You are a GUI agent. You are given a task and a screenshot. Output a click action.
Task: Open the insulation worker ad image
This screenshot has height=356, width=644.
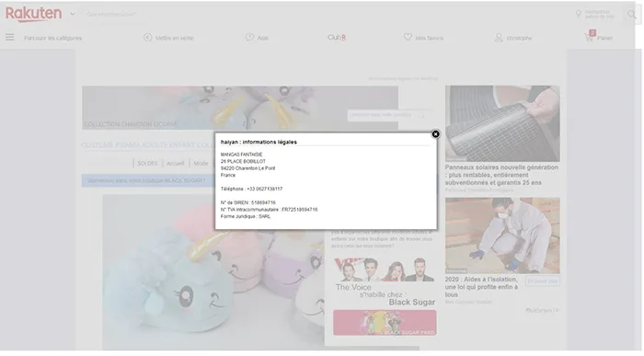[x=502, y=235]
